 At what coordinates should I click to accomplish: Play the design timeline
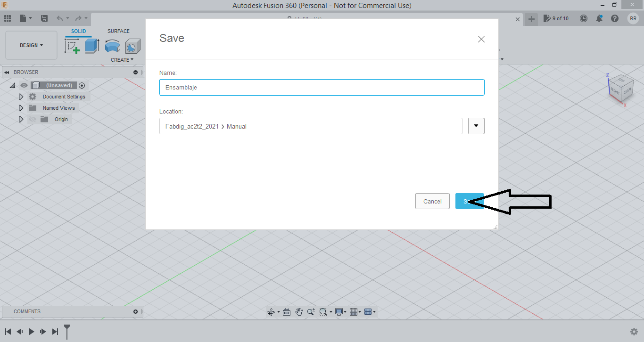point(31,332)
